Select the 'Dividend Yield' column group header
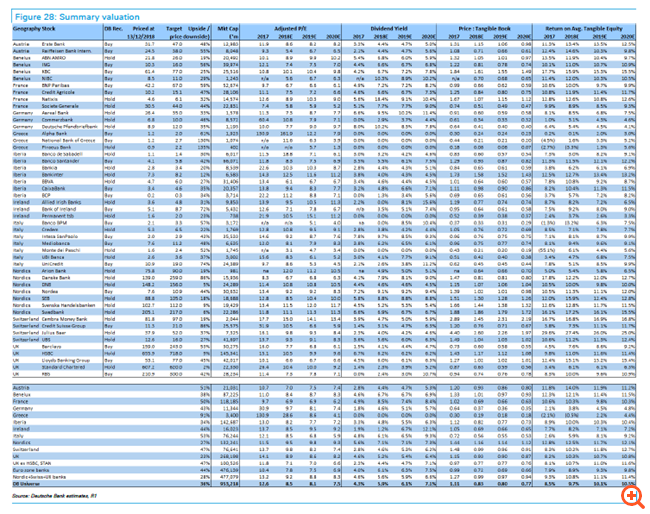 [x=389, y=29]
